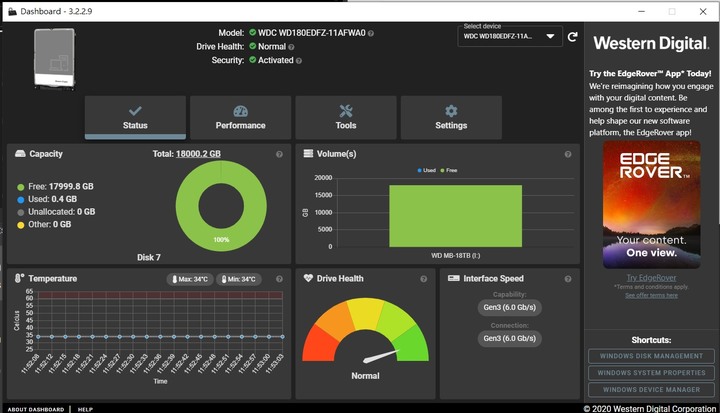The height and width of the screenshot is (413, 720).
Task: Click the Max: 34°C temperature badge
Action: (x=190, y=279)
